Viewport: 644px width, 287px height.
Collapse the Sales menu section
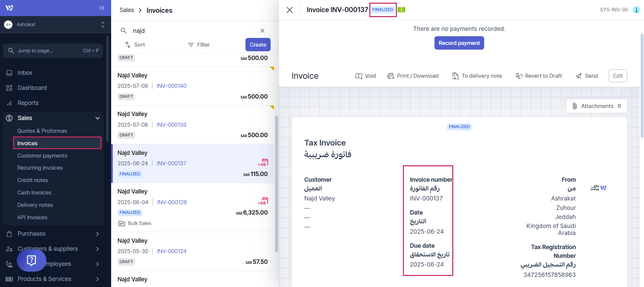coord(97,118)
